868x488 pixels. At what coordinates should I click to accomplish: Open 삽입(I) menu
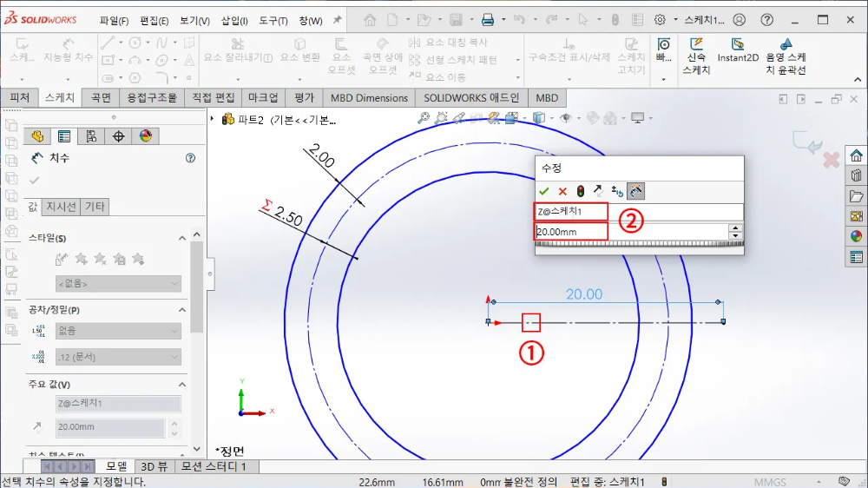point(234,21)
